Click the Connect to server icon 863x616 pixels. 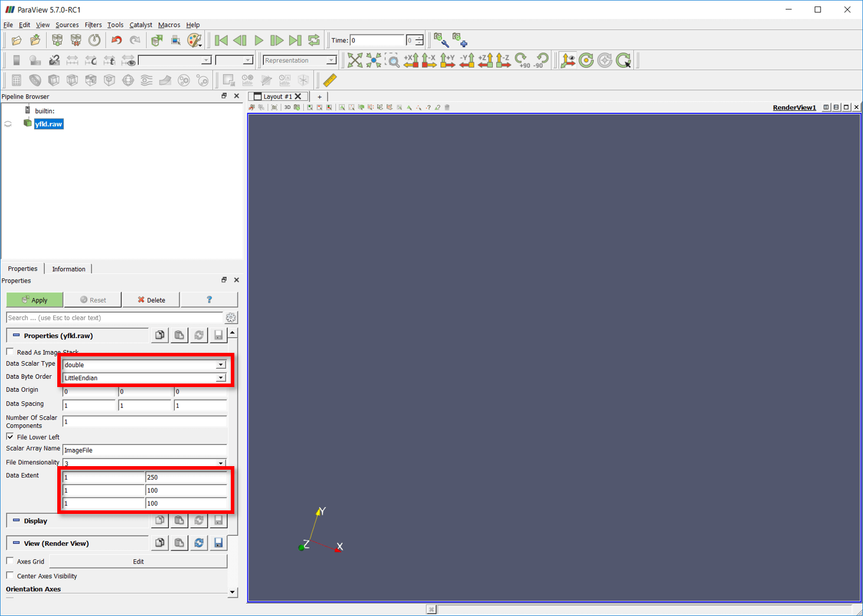(x=57, y=40)
